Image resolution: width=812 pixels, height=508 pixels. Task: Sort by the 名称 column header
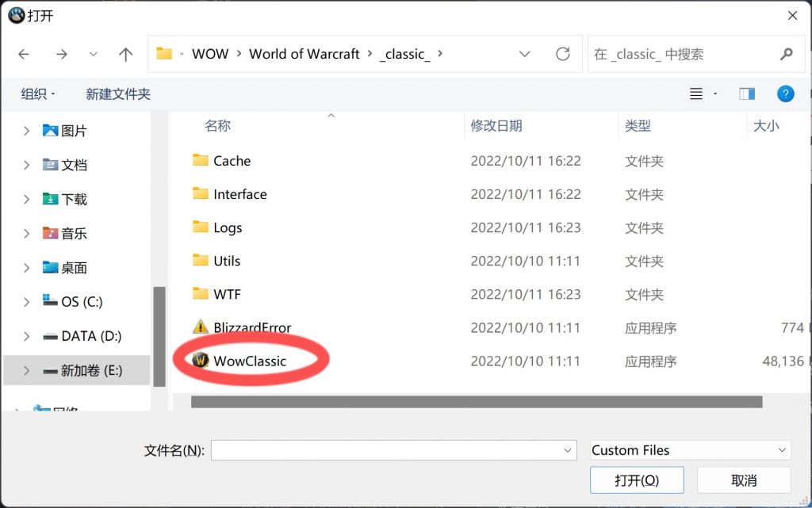pyautogui.click(x=217, y=126)
